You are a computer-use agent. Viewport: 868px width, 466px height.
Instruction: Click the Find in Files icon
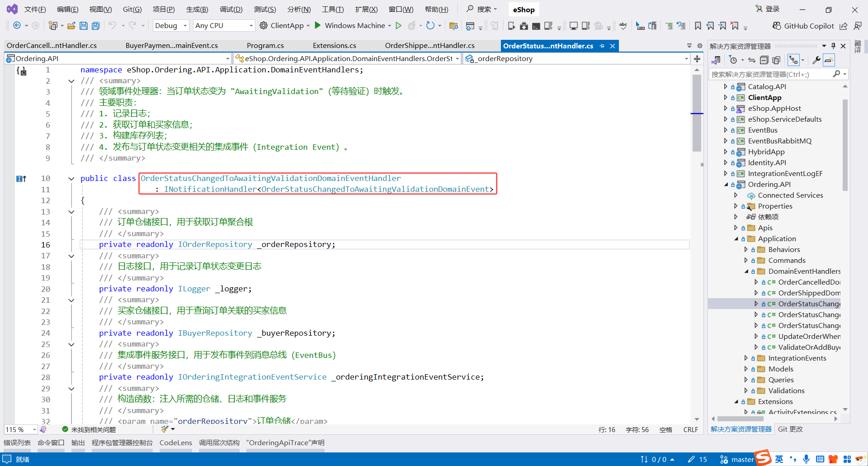(x=453, y=26)
